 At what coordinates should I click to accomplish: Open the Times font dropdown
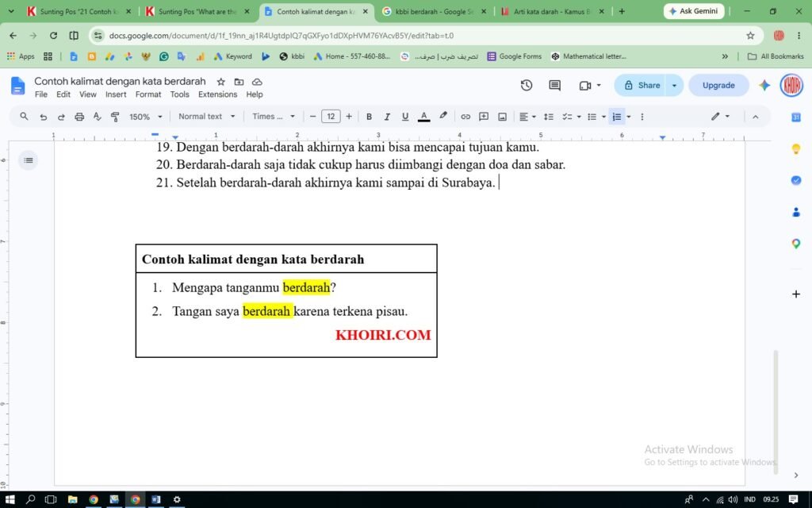point(274,117)
